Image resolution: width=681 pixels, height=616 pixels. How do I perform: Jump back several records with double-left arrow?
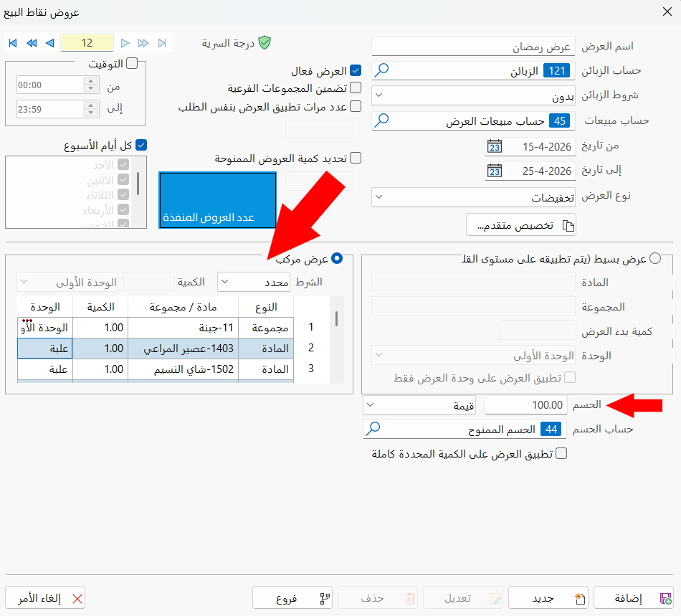[x=32, y=43]
